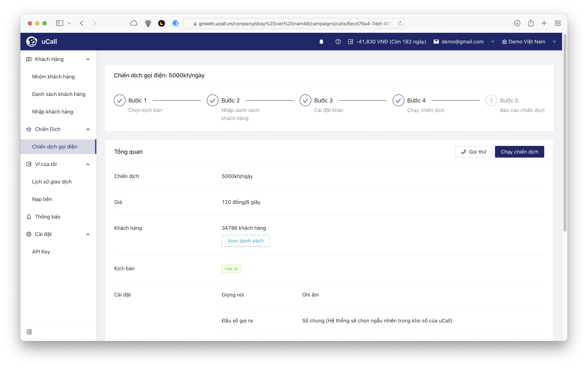The image size is (588, 368).
Task: Open Danh sách khách hàng menu item
Action: pos(59,94)
